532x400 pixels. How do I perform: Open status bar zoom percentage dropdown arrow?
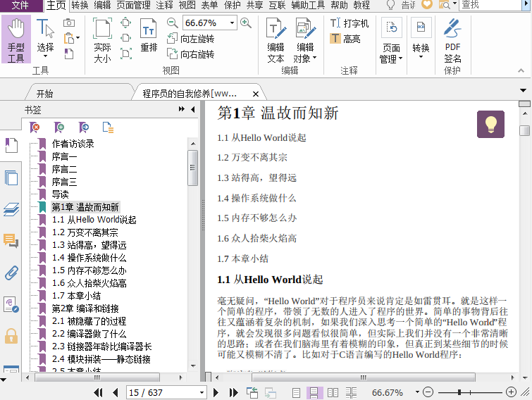pos(417,392)
